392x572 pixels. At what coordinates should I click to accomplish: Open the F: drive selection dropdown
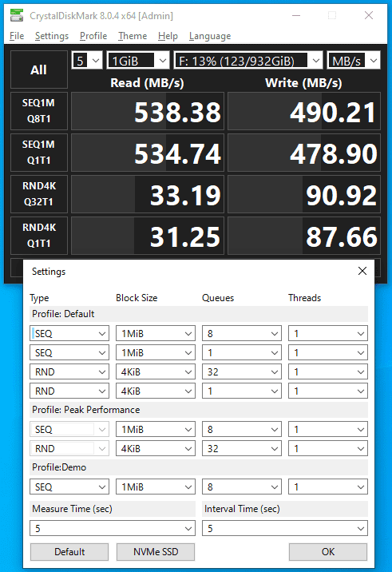tap(248, 60)
